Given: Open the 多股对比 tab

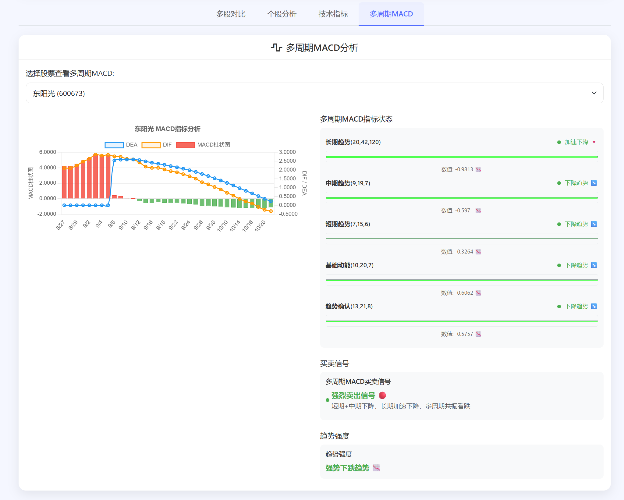Looking at the screenshot, I should pos(229,14).
